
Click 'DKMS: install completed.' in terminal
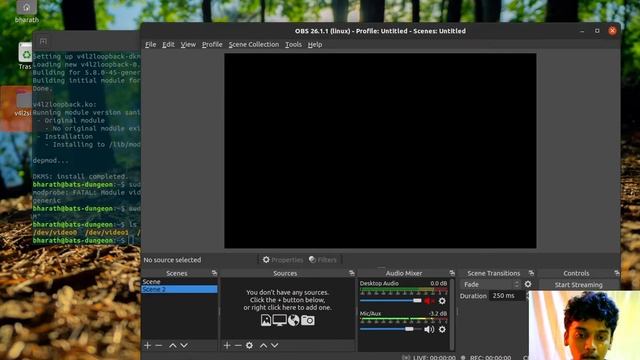(80, 176)
